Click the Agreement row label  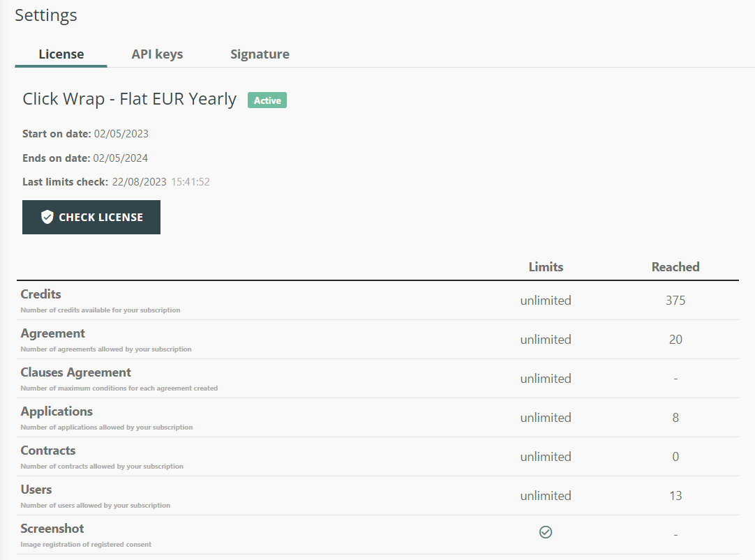tap(53, 333)
